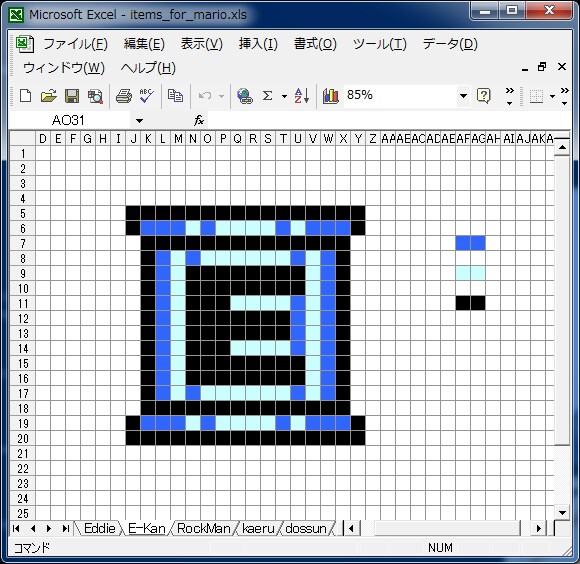Image resolution: width=580 pixels, height=564 pixels.
Task: Jump to the first sheet tab arrow
Action: pos(16,528)
